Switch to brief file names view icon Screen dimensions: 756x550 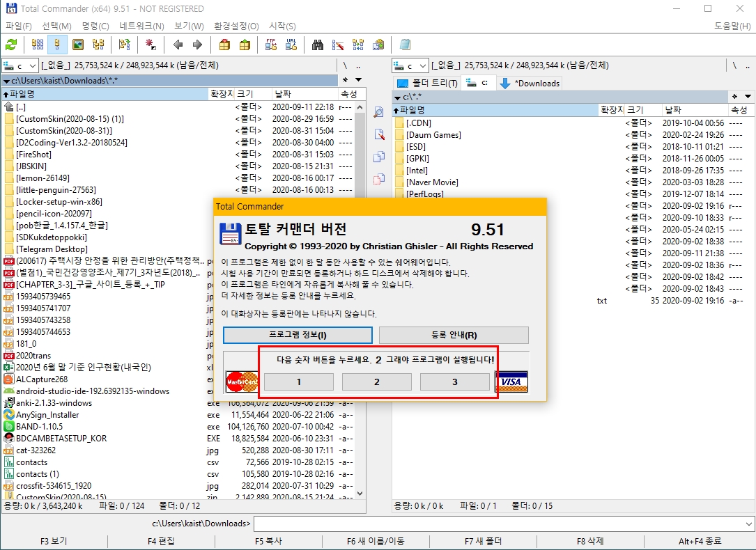point(38,45)
